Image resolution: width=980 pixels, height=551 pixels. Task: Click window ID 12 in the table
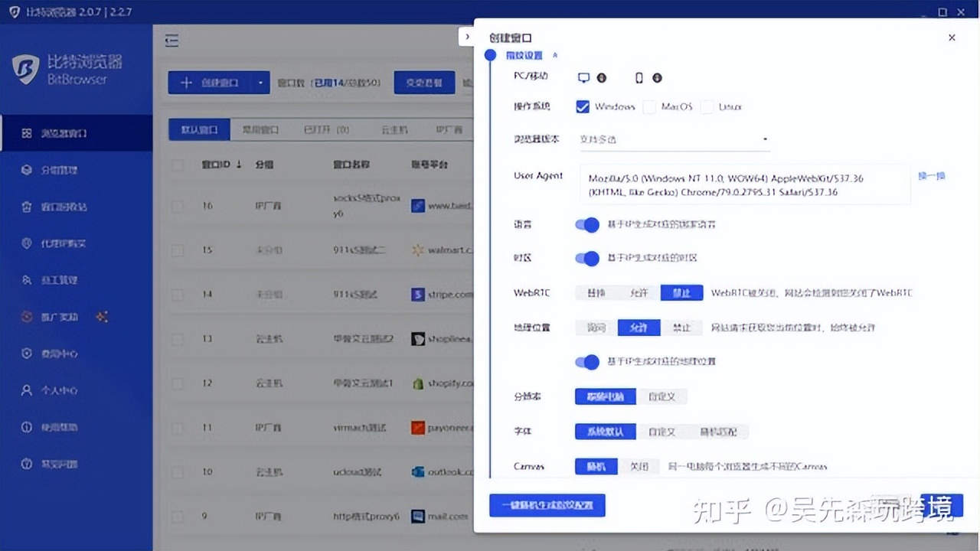[x=207, y=383]
